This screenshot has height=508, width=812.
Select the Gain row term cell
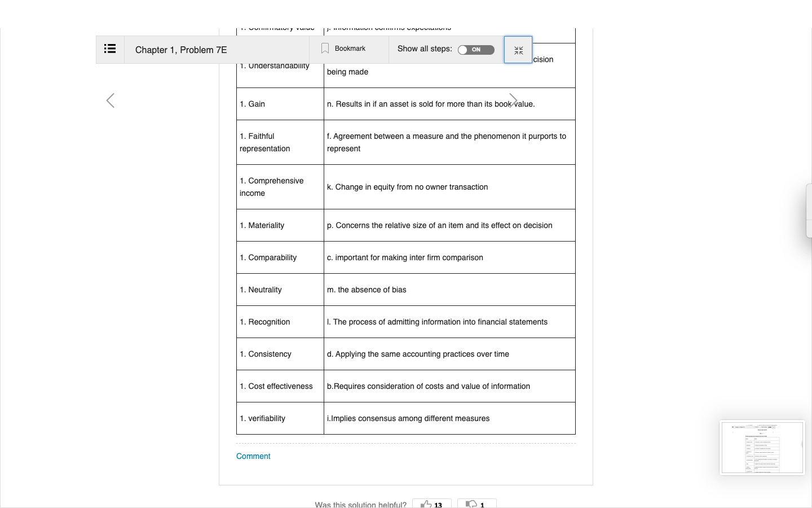point(280,104)
